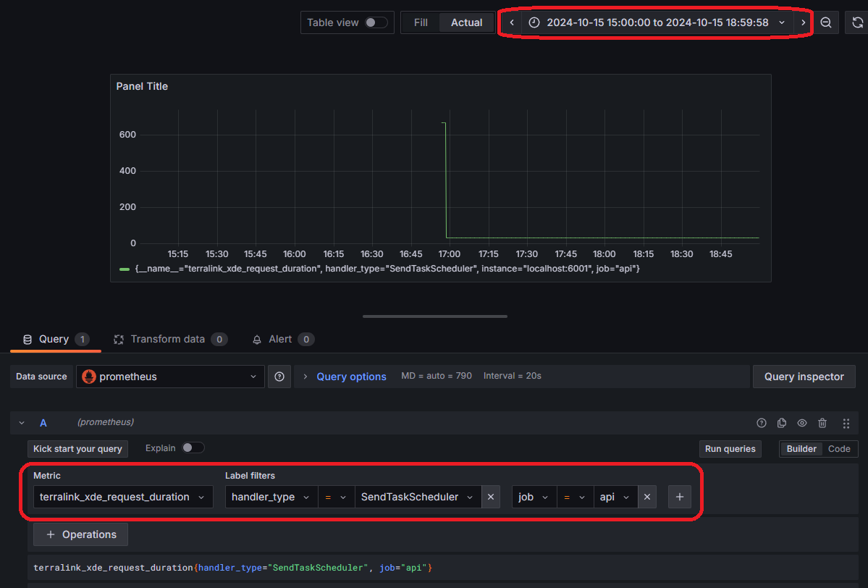868x588 pixels.
Task: Select the Fill display mode
Action: coord(421,22)
